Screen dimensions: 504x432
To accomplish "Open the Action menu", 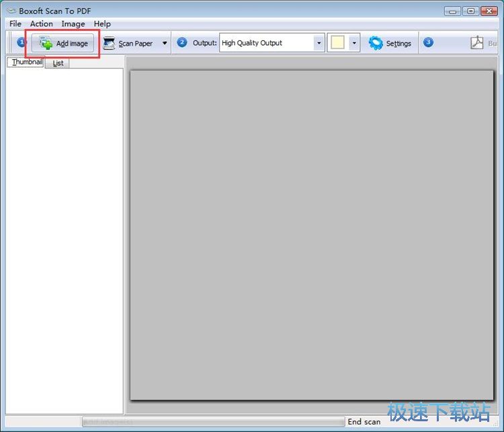I will 42,24.
